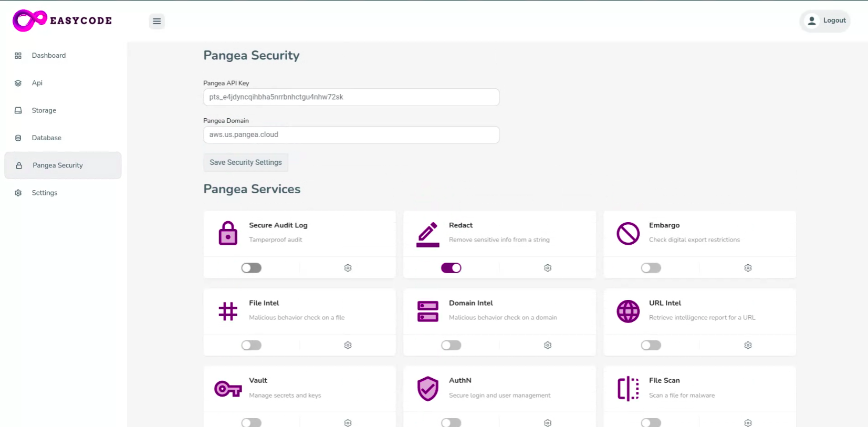Click 'Remove sensitive info from a string' text
The height and width of the screenshot is (427, 868).
point(499,240)
